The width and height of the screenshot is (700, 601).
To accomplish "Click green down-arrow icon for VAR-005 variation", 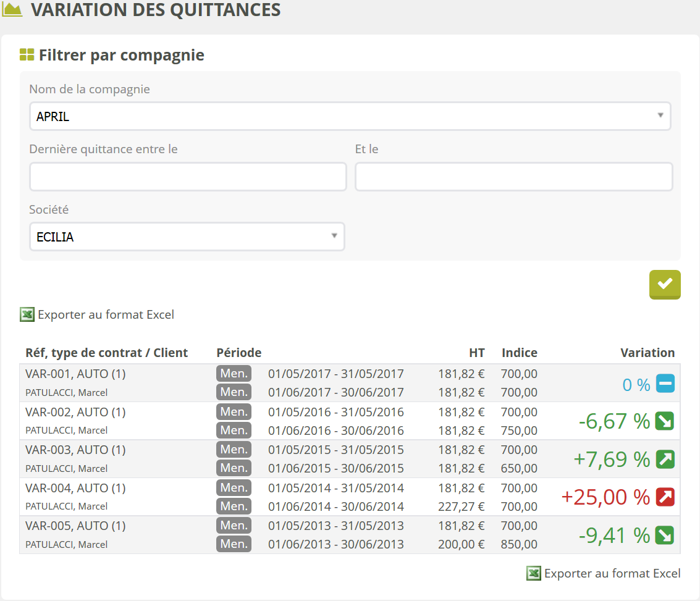I will coord(665,535).
